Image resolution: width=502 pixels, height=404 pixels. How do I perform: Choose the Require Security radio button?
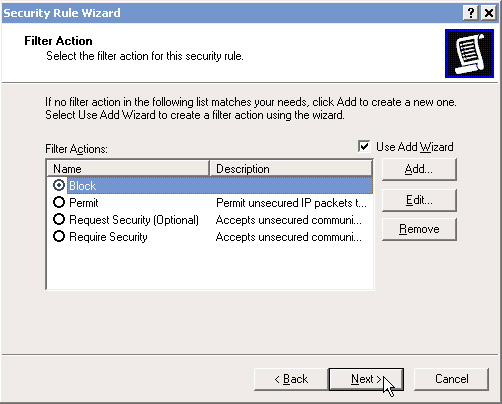click(x=59, y=236)
